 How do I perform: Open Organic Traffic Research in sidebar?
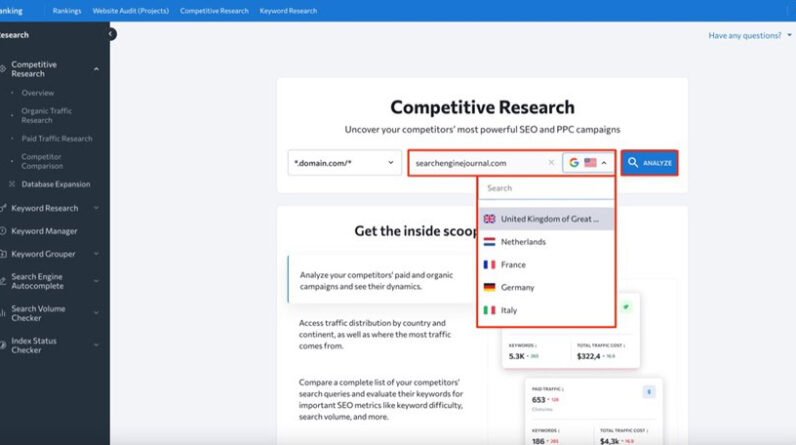coord(46,115)
